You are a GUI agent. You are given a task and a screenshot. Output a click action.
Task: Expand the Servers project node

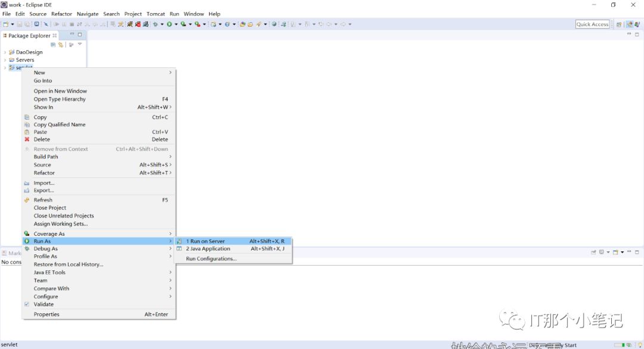[x=5, y=60]
